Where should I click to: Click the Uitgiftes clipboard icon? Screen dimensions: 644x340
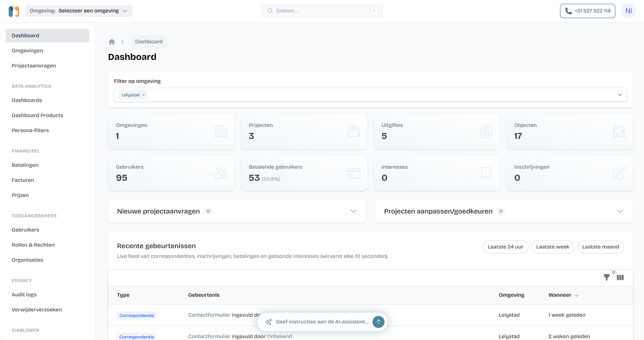(x=486, y=131)
